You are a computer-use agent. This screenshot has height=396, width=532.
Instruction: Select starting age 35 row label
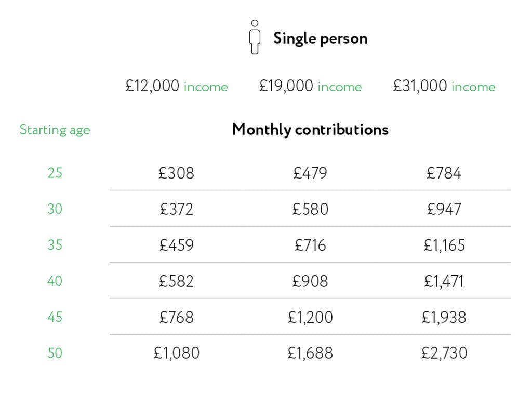[x=55, y=245]
